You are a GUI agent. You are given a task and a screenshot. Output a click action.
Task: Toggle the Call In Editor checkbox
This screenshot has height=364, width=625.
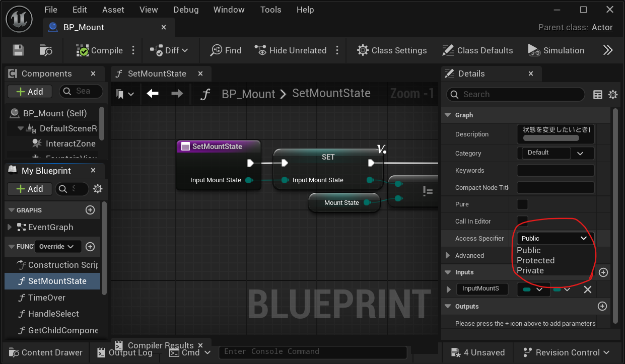tap(523, 221)
